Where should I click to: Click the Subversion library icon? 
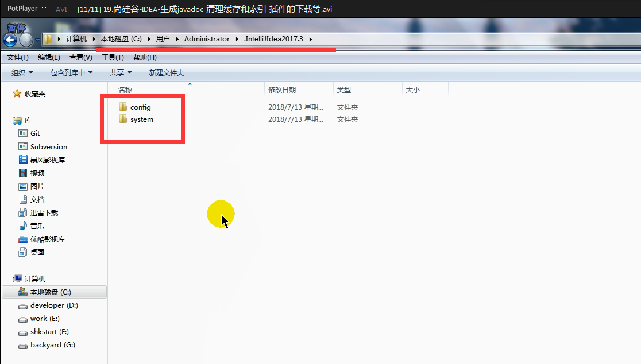click(x=23, y=146)
